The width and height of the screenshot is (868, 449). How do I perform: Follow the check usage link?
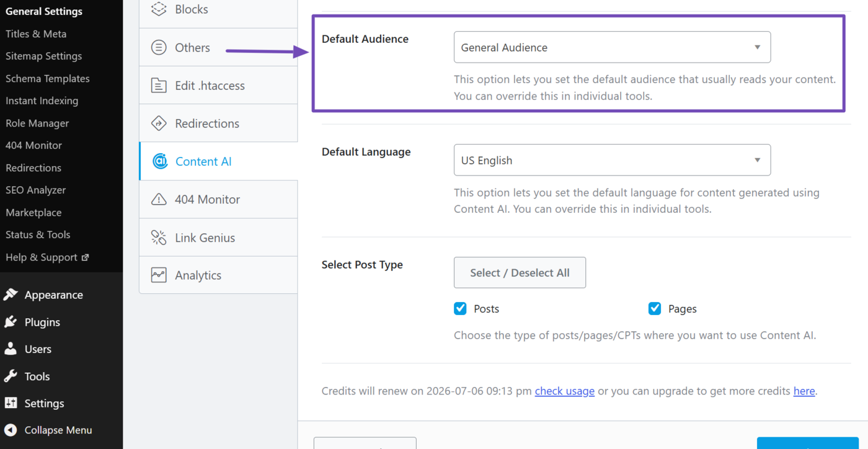(565, 391)
